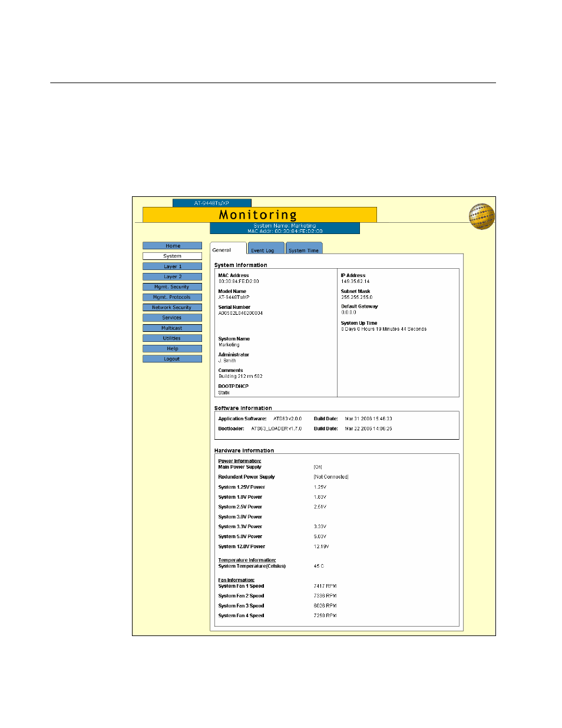Switch to the System Time tab
562x728 pixels.
[304, 249]
